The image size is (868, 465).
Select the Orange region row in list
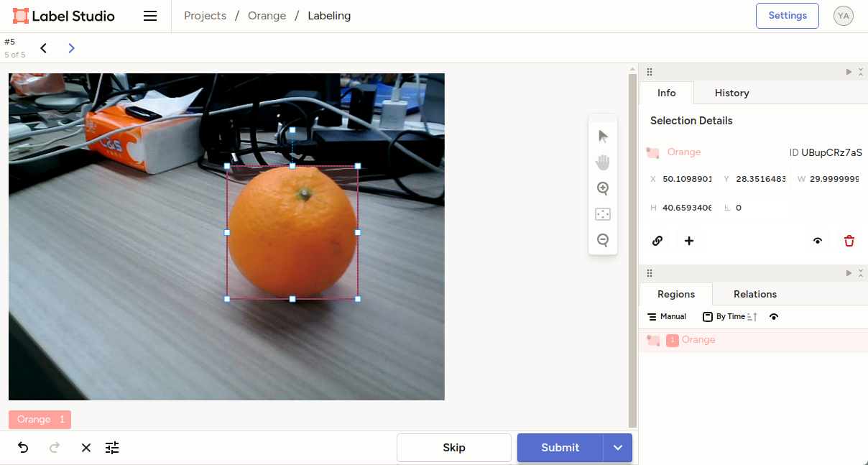753,340
